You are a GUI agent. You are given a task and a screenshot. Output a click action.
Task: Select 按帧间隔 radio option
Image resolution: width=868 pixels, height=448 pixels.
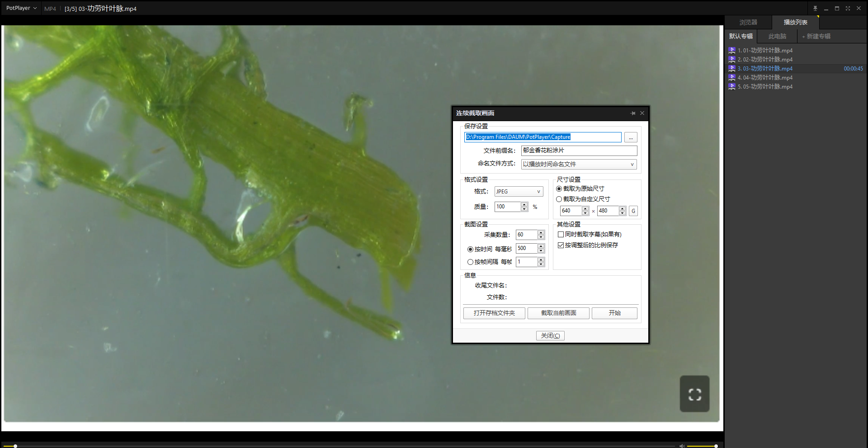pyautogui.click(x=470, y=262)
